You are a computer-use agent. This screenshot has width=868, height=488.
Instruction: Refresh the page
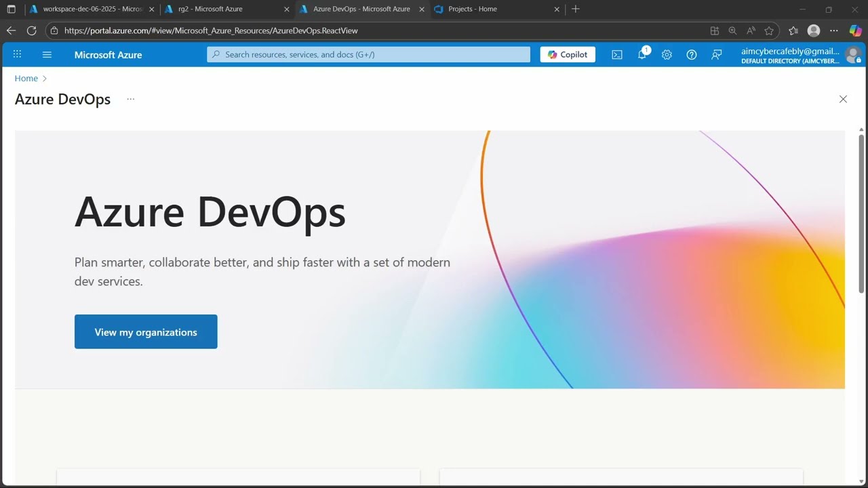click(31, 30)
